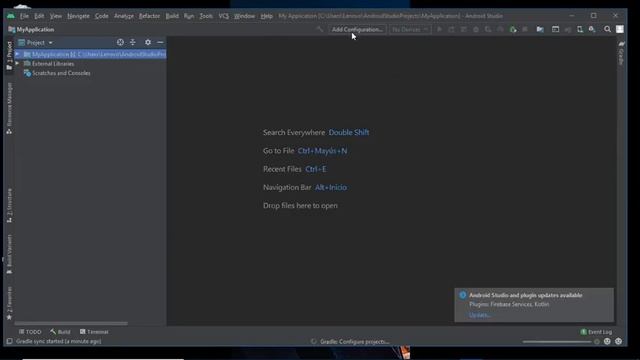Open the Terminal tool window tab
Image resolution: width=640 pixels, height=360 pixels.
[x=94, y=332]
